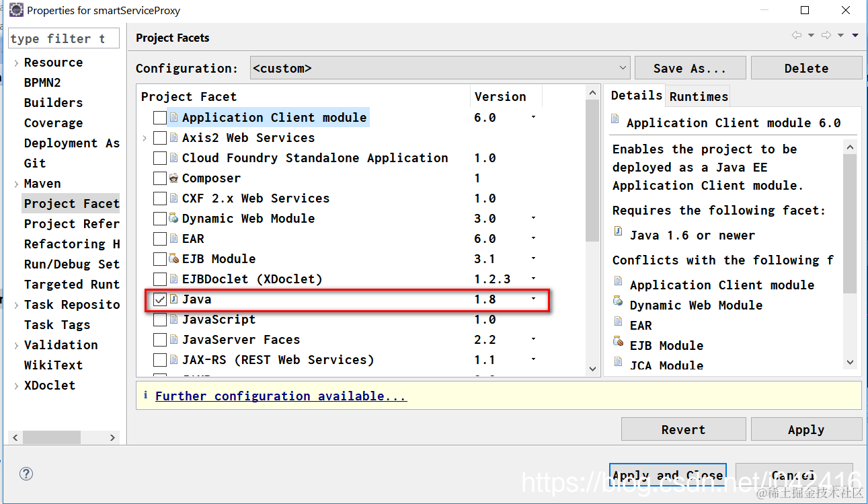
Task: Check the EJBDoclet (XDoclet) facet box
Action: click(159, 279)
